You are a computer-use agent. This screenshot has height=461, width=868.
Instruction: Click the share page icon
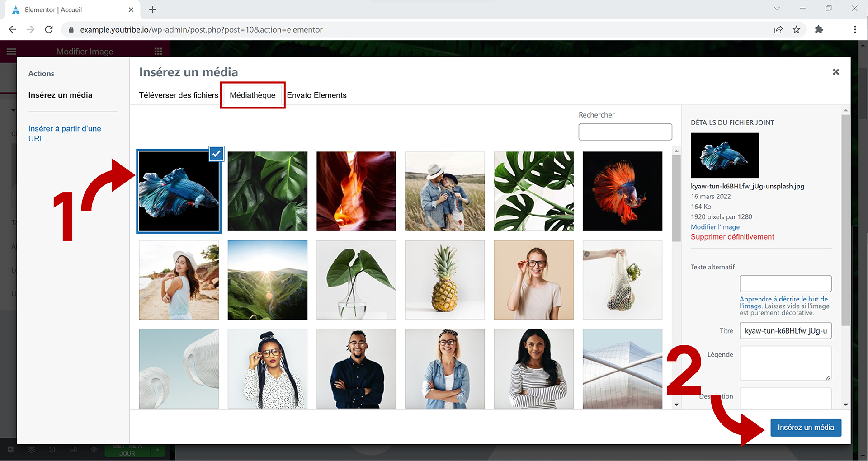[778, 30]
